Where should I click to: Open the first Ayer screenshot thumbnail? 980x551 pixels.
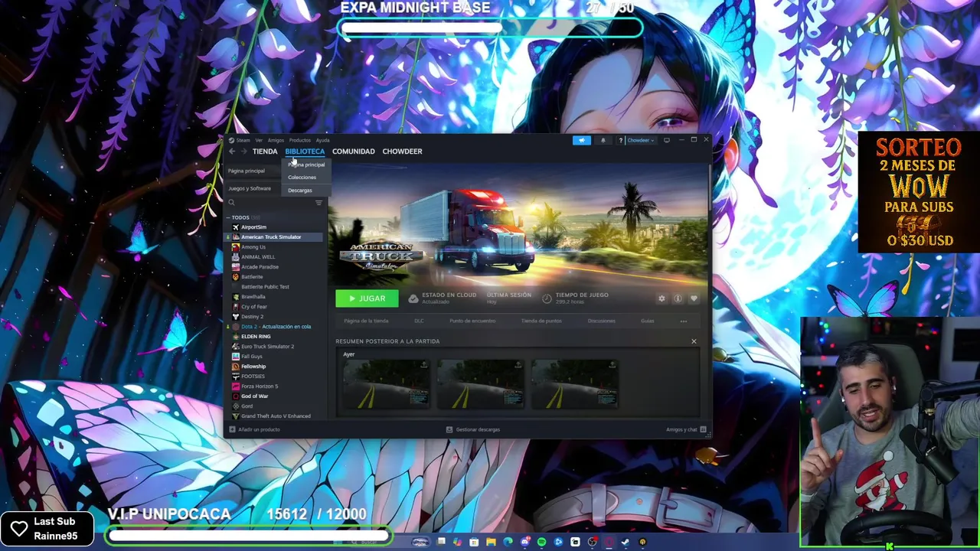click(x=386, y=385)
